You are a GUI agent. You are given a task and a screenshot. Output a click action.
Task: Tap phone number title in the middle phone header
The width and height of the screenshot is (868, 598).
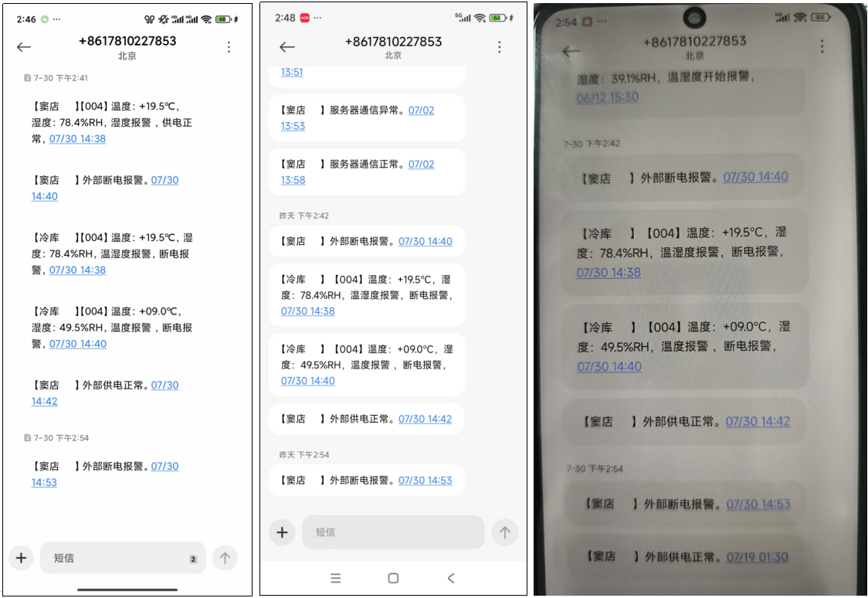click(393, 42)
